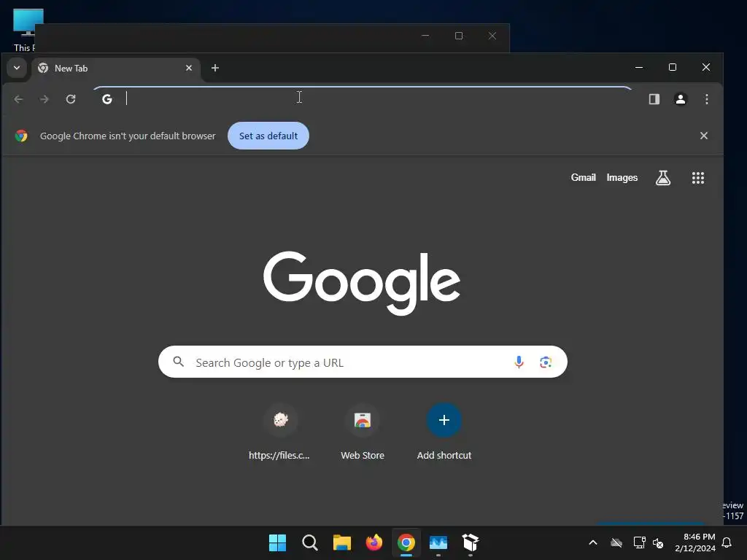
Task: Open the Windows Start menu
Action: [277, 542]
